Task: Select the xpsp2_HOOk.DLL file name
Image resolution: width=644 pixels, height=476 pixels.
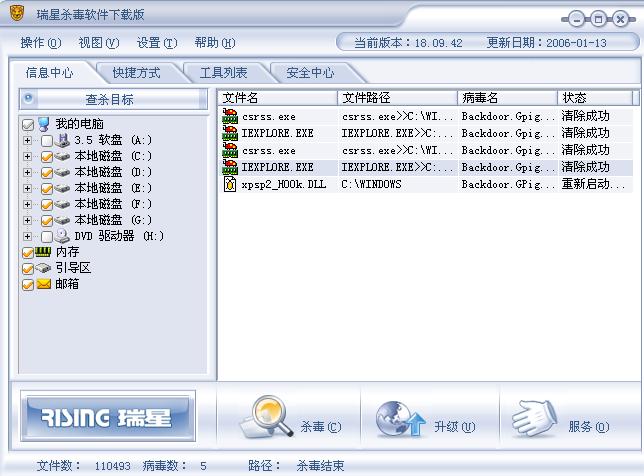Action: tap(284, 184)
